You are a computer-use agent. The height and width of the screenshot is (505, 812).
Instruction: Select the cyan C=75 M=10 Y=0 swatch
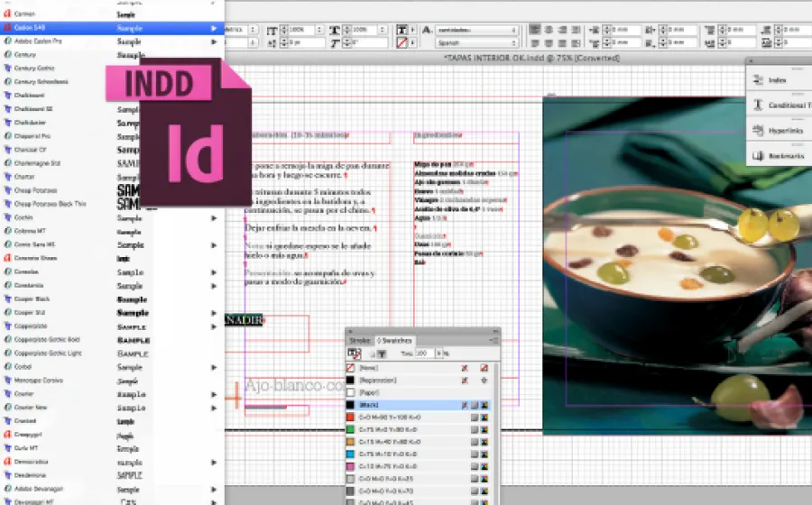[x=419, y=454]
